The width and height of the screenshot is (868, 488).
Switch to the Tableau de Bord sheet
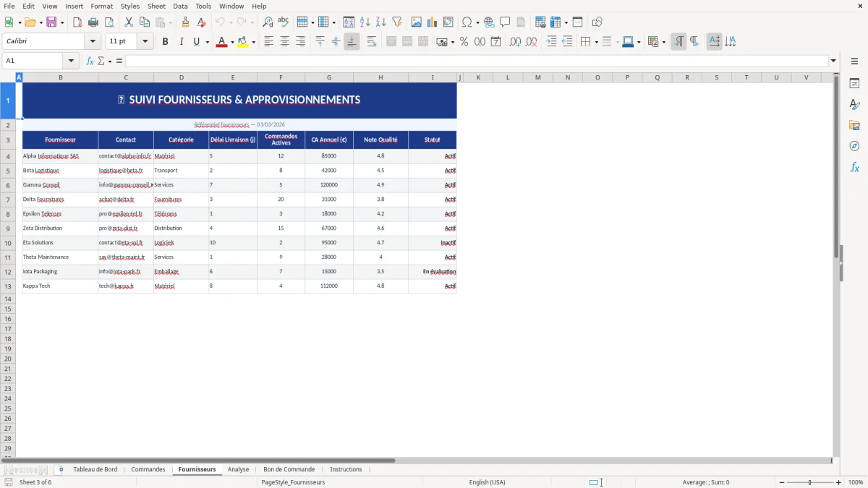(95, 469)
